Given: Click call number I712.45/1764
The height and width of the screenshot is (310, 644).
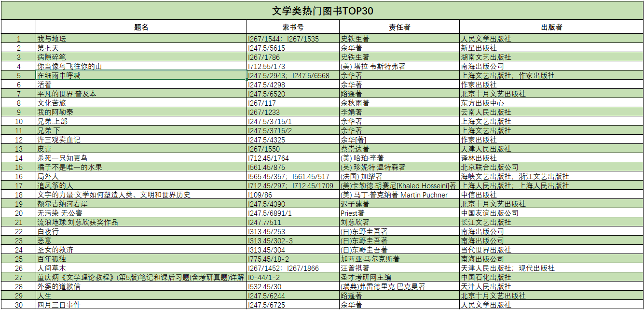Looking at the screenshot, I should coord(293,158).
